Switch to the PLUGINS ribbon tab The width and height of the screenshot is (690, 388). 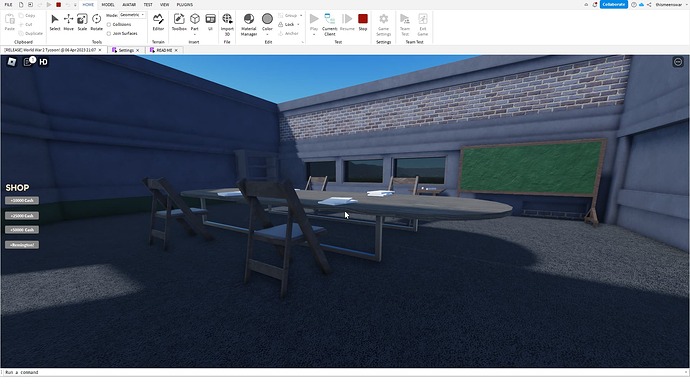pos(184,4)
